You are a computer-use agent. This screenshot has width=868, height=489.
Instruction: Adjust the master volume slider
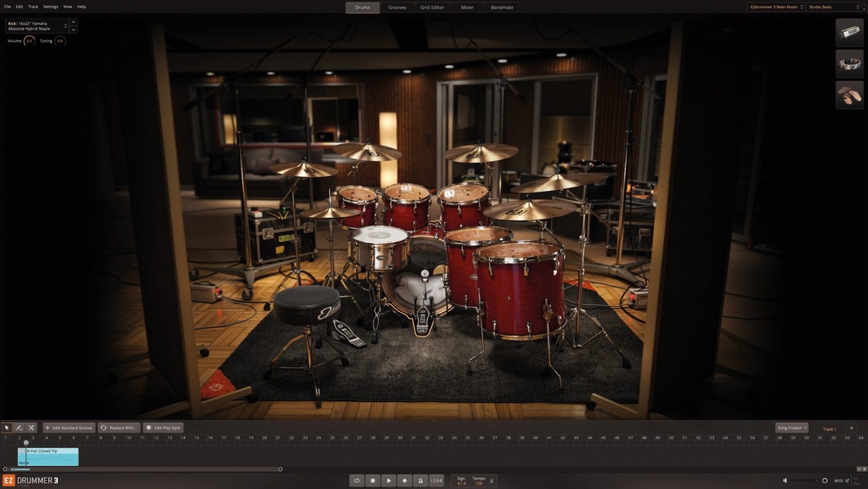809,480
